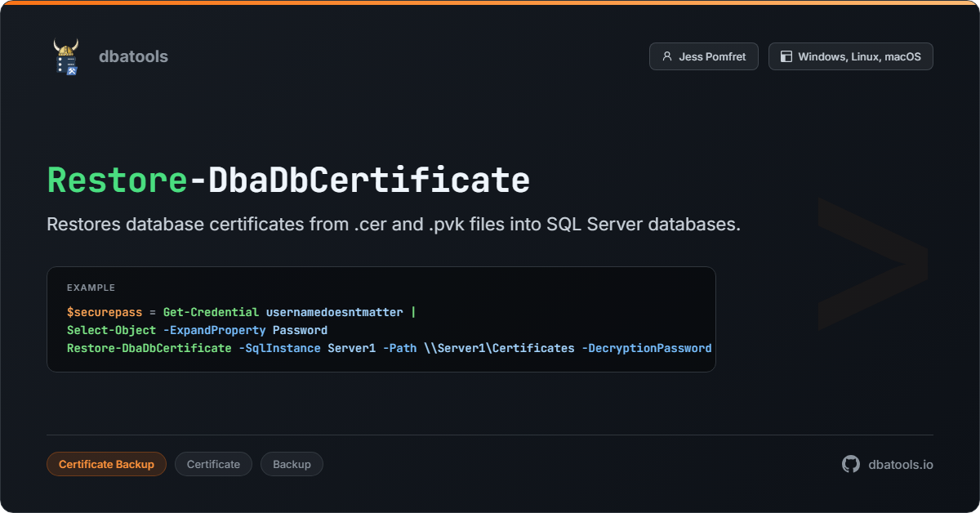This screenshot has height=513, width=980.
Task: Click the \\Server1\Certificates path in code
Action: pos(499,348)
